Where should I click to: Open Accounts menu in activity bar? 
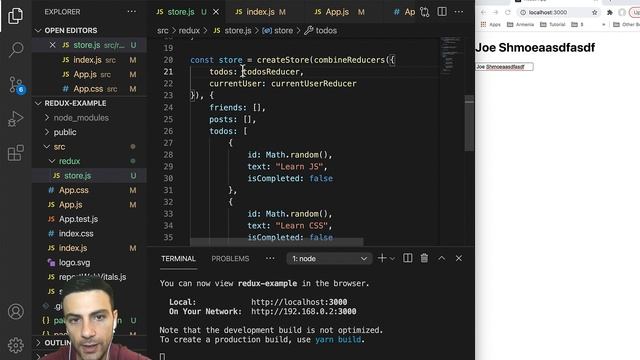click(16, 311)
